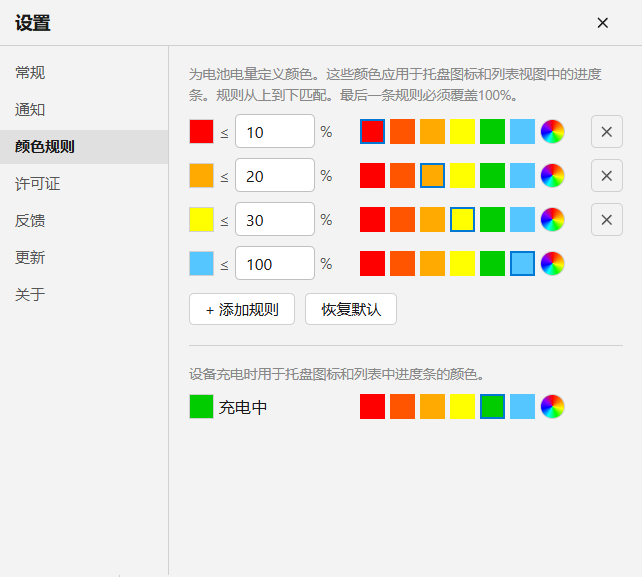The width and height of the screenshot is (642, 577).
Task: Close the 设置 dialog
Action: (602, 23)
